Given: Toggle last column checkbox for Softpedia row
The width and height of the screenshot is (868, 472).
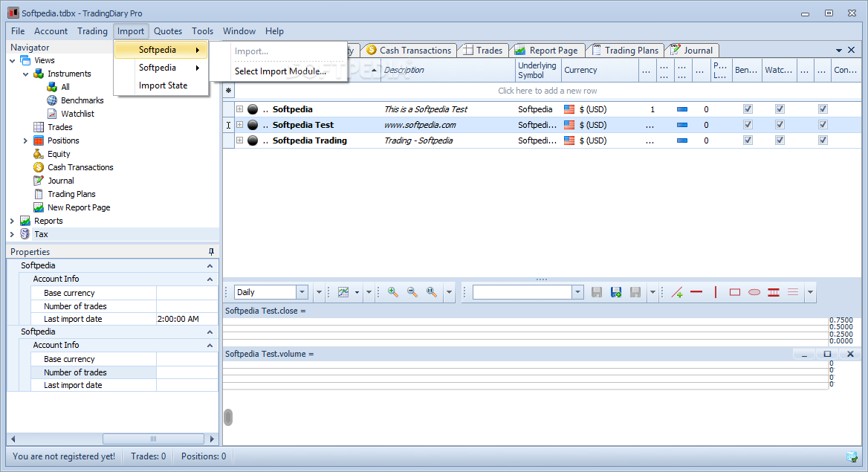Looking at the screenshot, I should point(823,109).
